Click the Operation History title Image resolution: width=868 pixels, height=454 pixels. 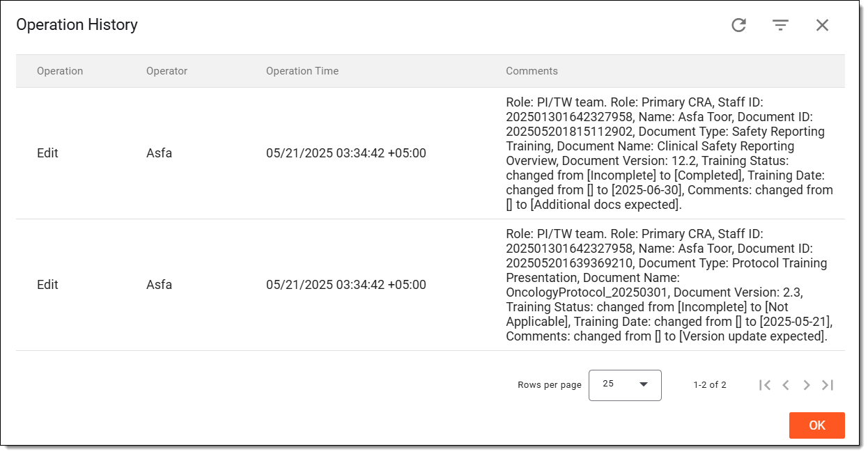tap(77, 25)
